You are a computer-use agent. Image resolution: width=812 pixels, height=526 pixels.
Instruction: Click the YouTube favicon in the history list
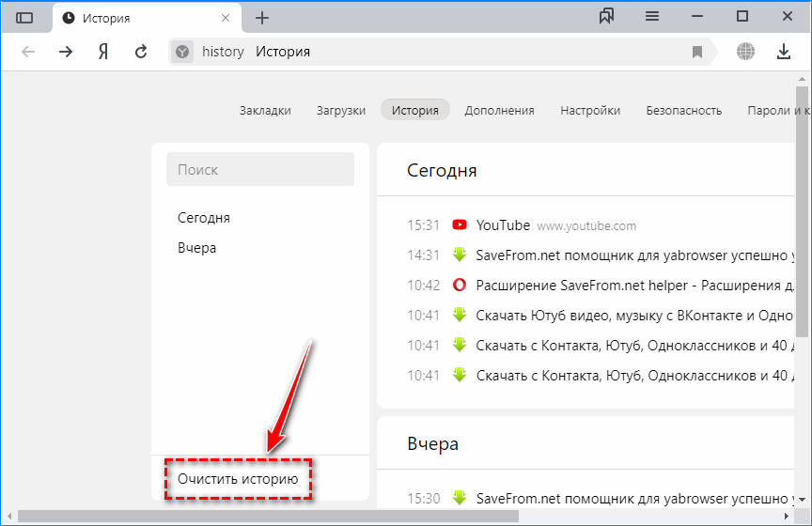click(460, 224)
